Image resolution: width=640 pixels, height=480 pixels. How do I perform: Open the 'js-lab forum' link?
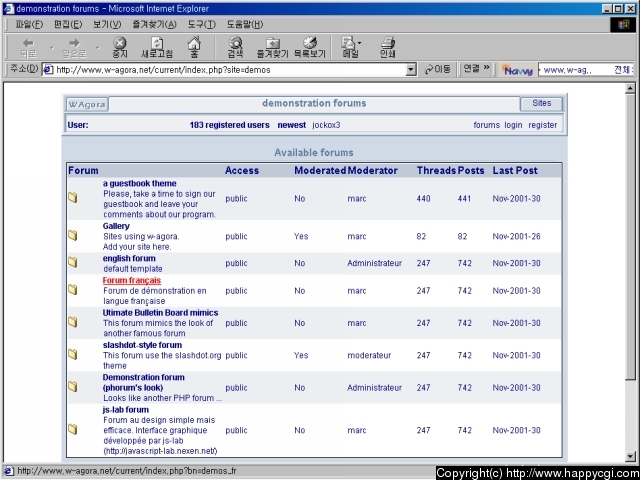pos(126,410)
